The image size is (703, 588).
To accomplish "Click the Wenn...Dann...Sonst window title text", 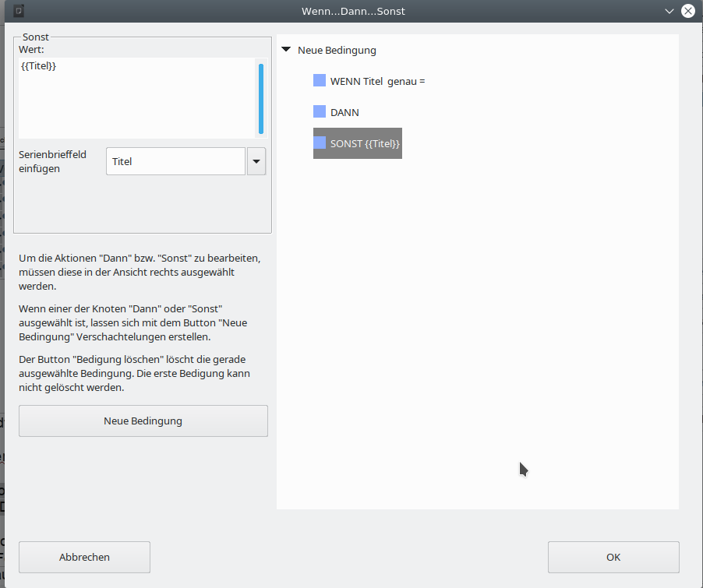I will point(353,11).
